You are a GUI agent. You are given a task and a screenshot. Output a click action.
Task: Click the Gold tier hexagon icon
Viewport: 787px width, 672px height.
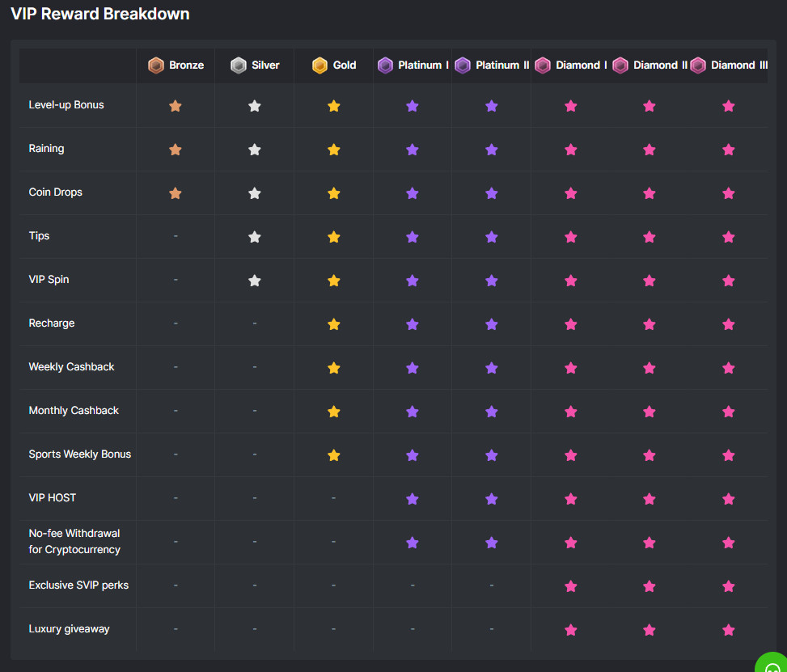(x=320, y=66)
